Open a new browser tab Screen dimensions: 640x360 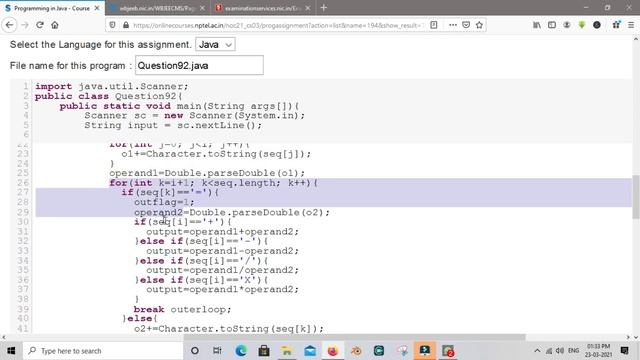pos(324,8)
